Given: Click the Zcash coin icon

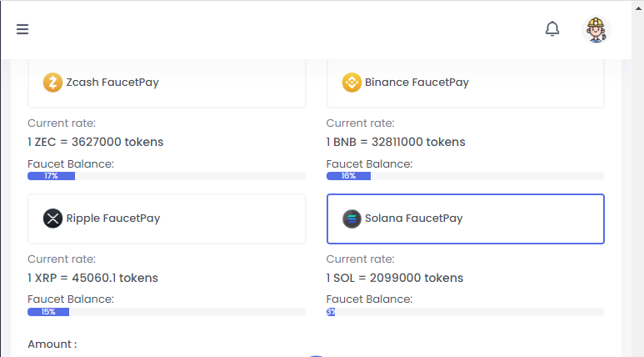Looking at the screenshot, I should pos(52,83).
